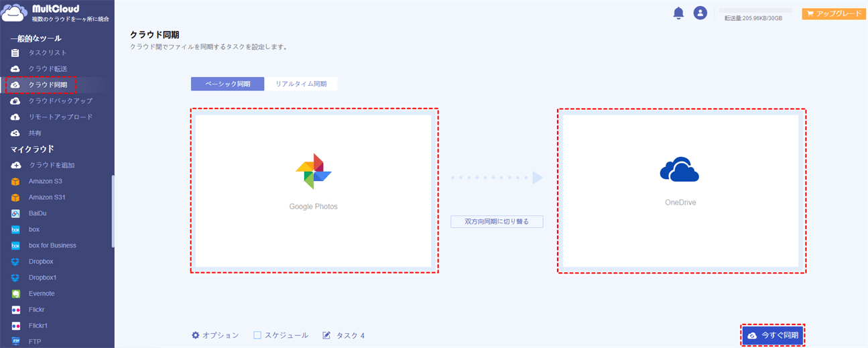Edit the タスク 4 name field

coord(350,335)
